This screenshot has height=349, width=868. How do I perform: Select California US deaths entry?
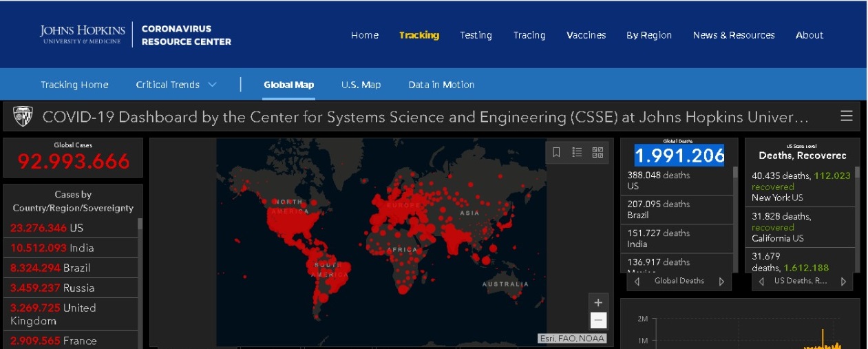(x=801, y=227)
